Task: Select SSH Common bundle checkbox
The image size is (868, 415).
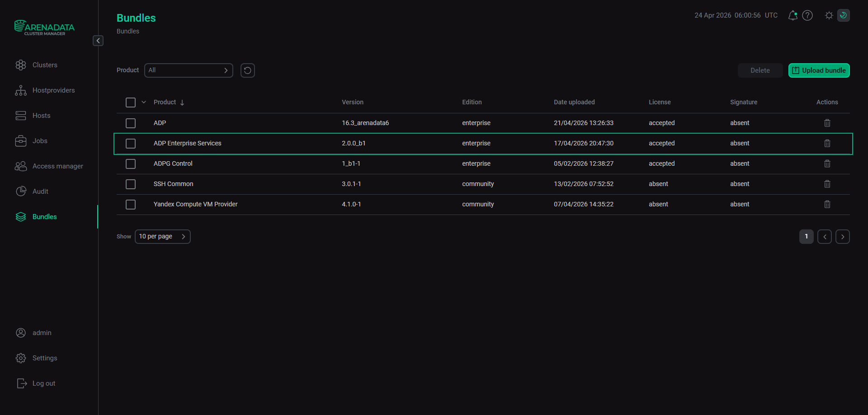Action: click(x=131, y=184)
